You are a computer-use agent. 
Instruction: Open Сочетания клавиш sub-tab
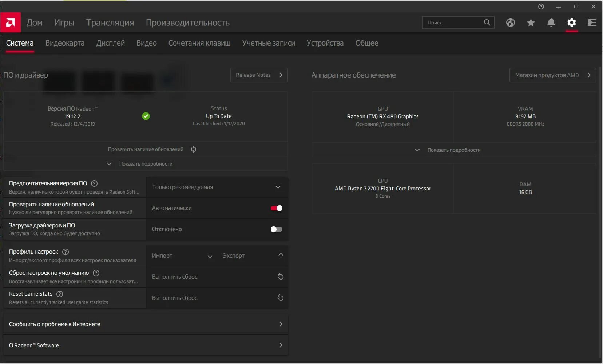click(199, 43)
